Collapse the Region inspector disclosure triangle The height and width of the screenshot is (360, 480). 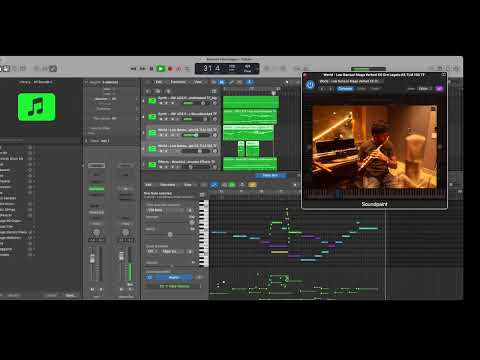86,82
